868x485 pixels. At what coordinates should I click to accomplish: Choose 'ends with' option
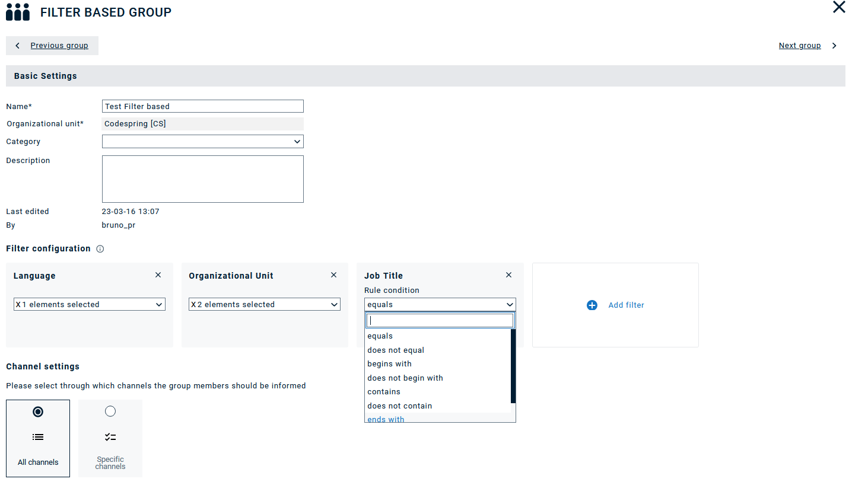point(438,419)
